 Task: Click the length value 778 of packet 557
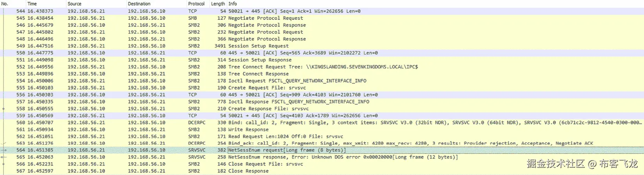coord(222,101)
